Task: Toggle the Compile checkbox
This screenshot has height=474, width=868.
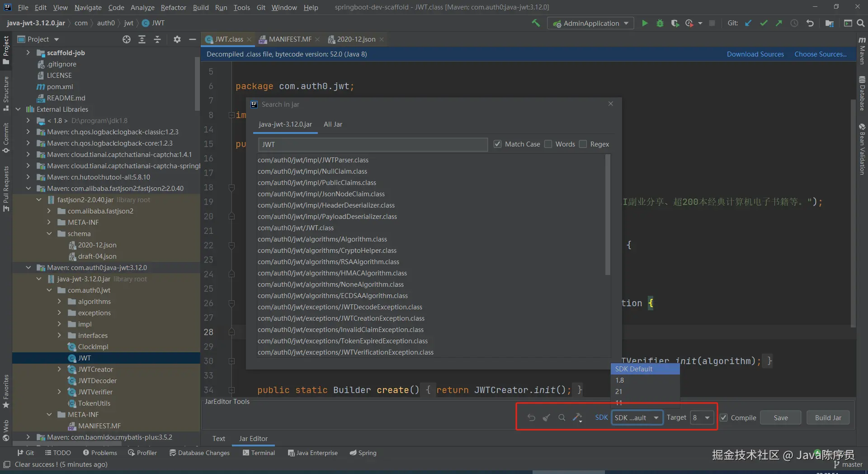Action: (724, 417)
